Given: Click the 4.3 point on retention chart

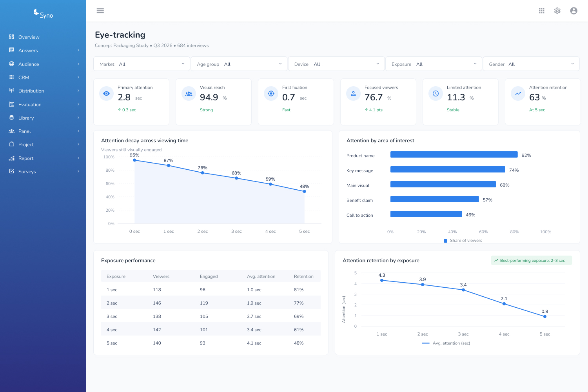Looking at the screenshot, I should (382, 280).
